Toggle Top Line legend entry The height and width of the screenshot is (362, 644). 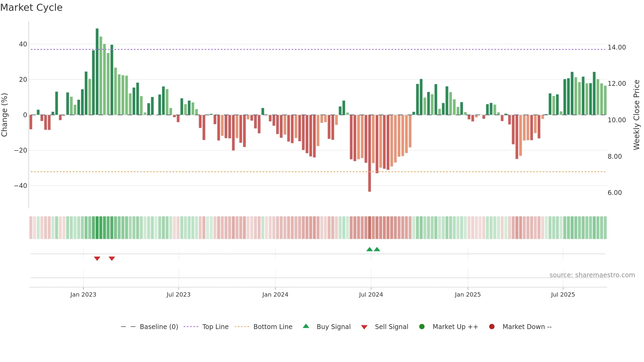pyautogui.click(x=206, y=327)
